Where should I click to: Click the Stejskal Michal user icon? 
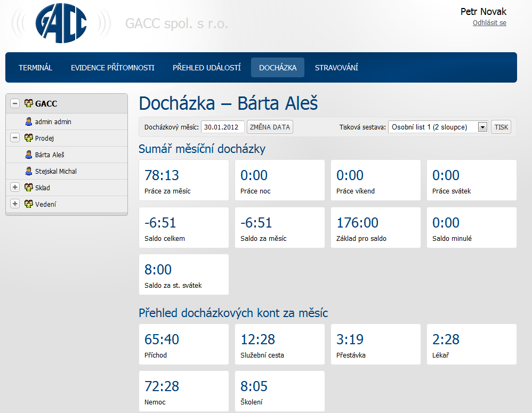point(29,171)
